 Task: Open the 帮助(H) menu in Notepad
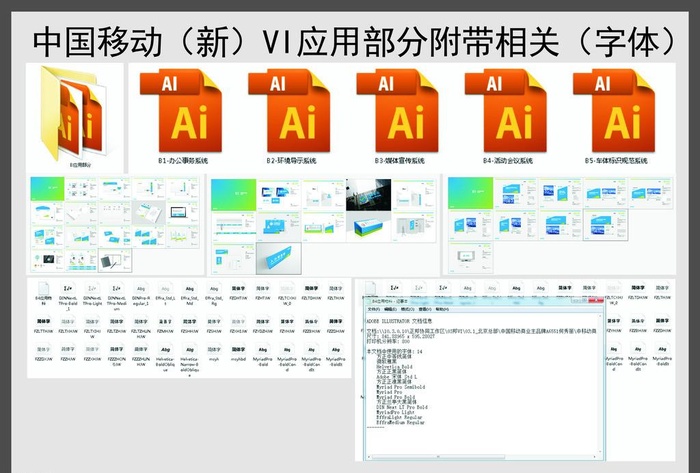click(x=442, y=309)
